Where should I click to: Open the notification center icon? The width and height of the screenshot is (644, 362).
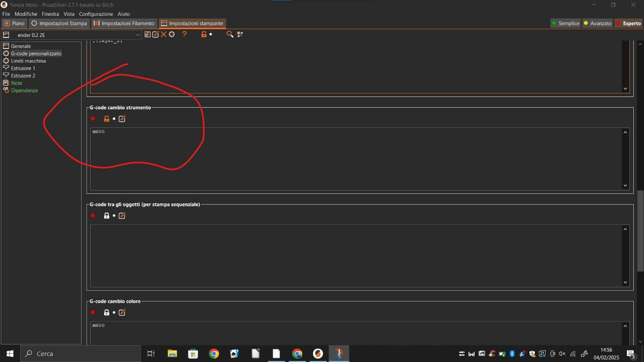[x=631, y=354]
